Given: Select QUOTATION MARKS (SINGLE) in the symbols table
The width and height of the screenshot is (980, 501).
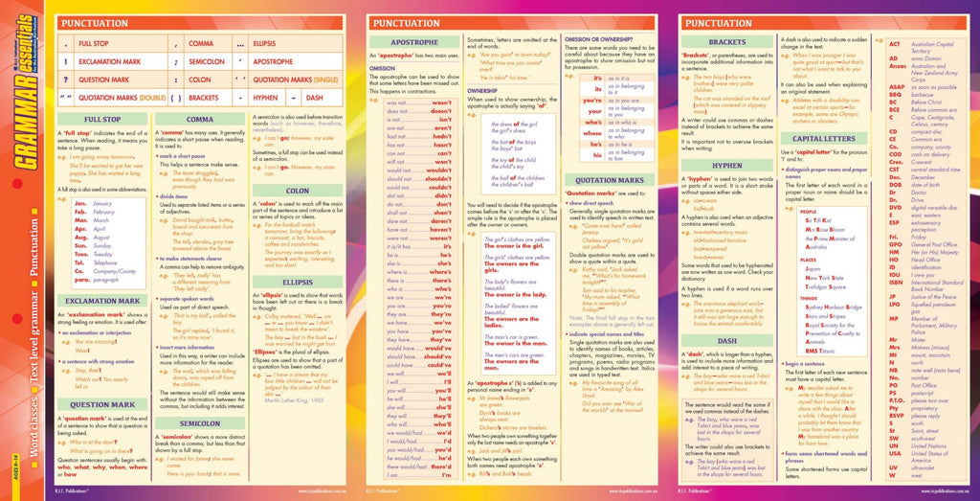Looking at the screenshot, I should click(295, 80).
